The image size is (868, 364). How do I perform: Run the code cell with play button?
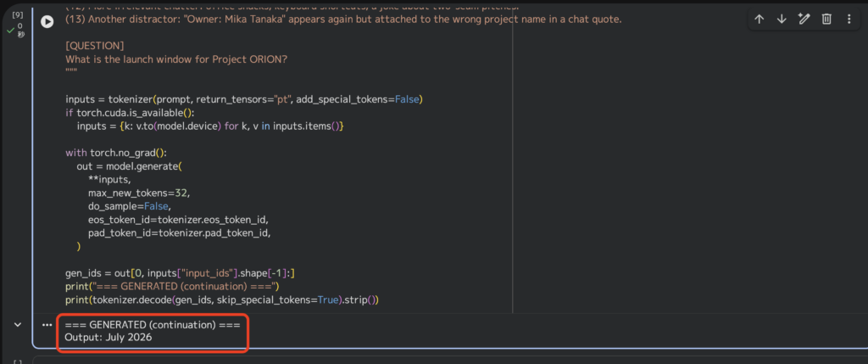tap(47, 21)
